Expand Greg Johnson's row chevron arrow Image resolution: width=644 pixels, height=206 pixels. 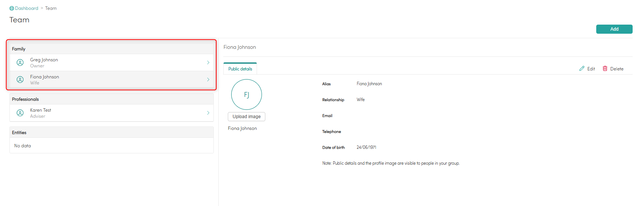(x=208, y=62)
